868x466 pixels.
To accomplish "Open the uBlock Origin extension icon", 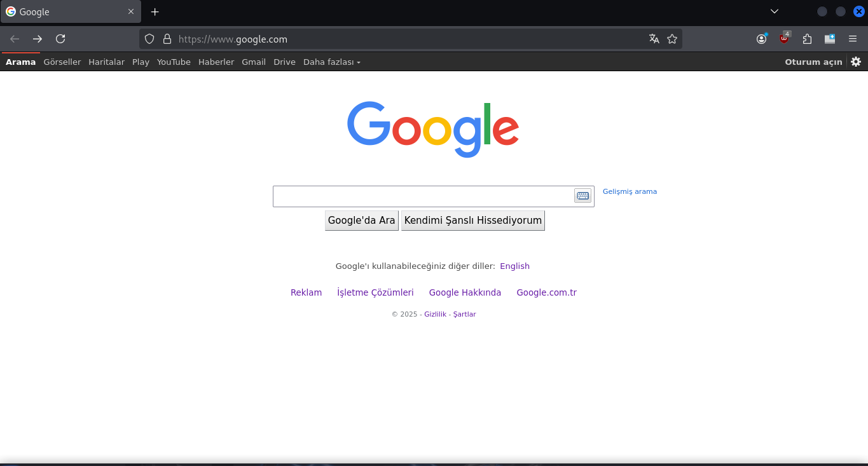I will [785, 38].
